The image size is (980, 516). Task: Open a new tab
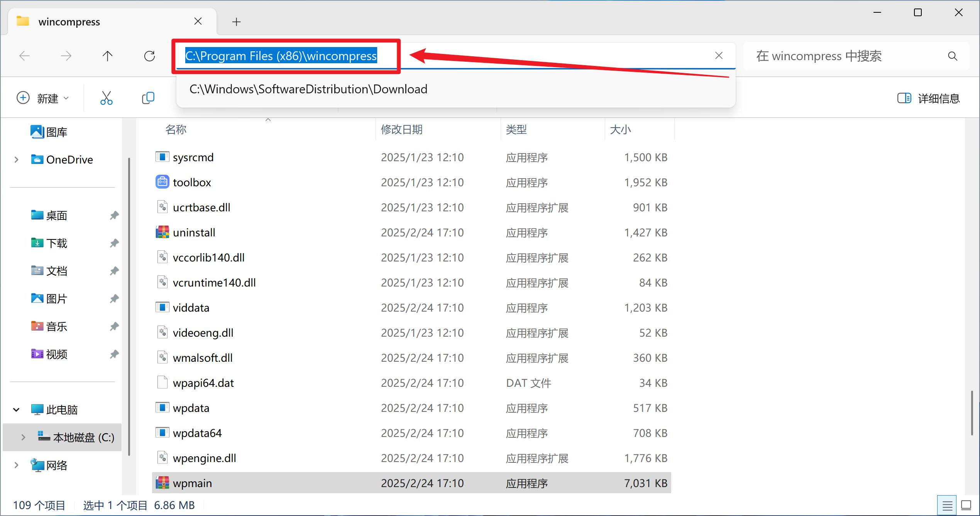(236, 22)
